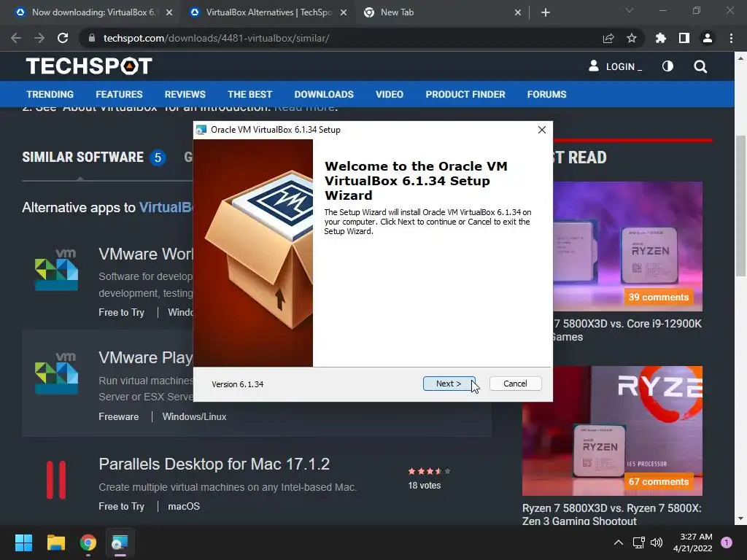Click the VirtualBox installer taskbar icon
This screenshot has width=747, height=560.
(120, 542)
